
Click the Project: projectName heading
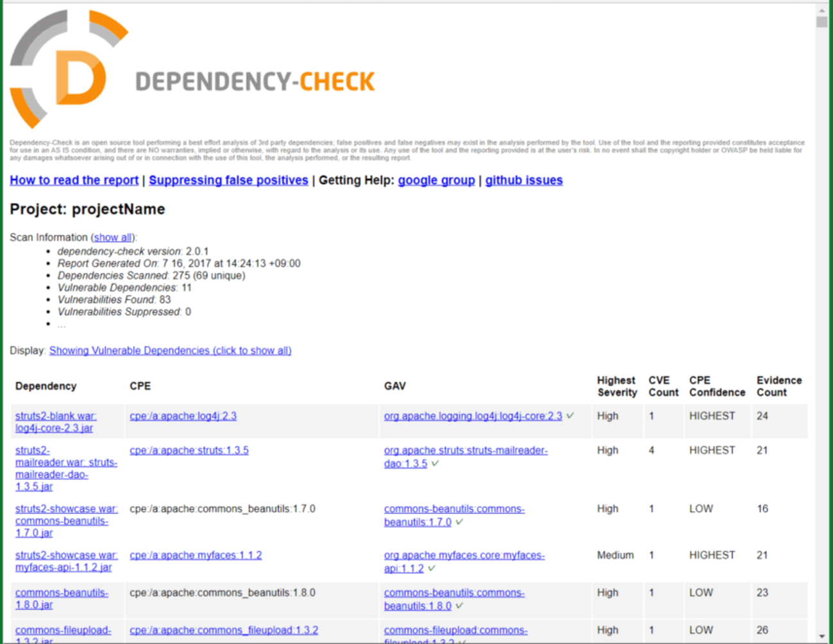(x=87, y=209)
